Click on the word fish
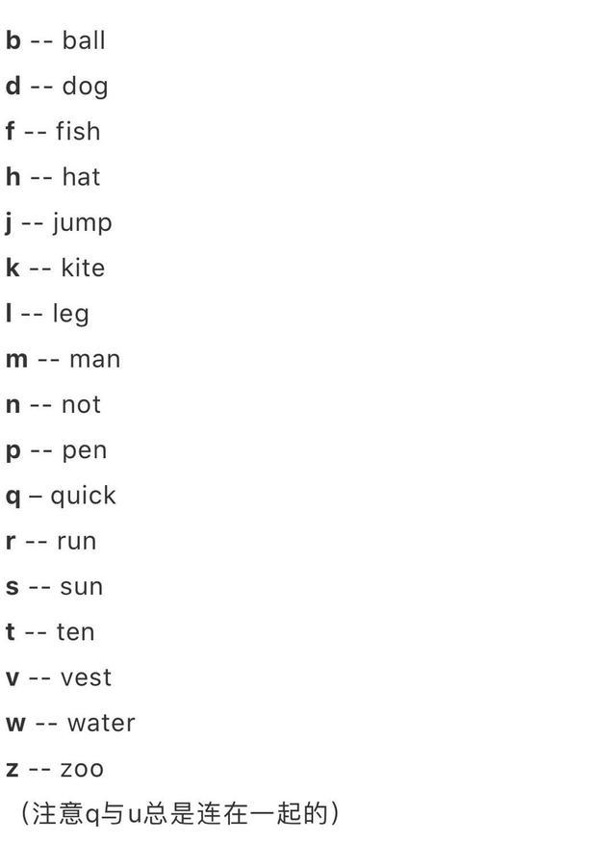Image resolution: width=616 pixels, height=843 pixels. coord(79,131)
